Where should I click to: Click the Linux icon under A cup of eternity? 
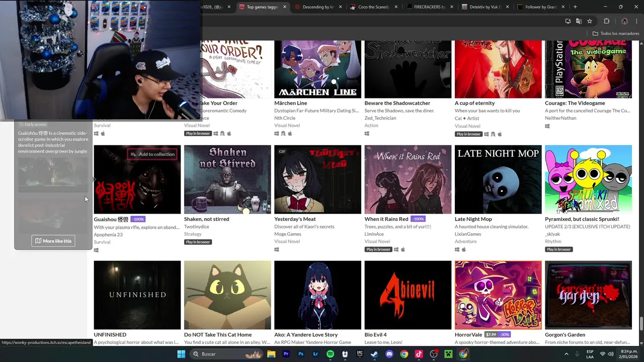493,134
